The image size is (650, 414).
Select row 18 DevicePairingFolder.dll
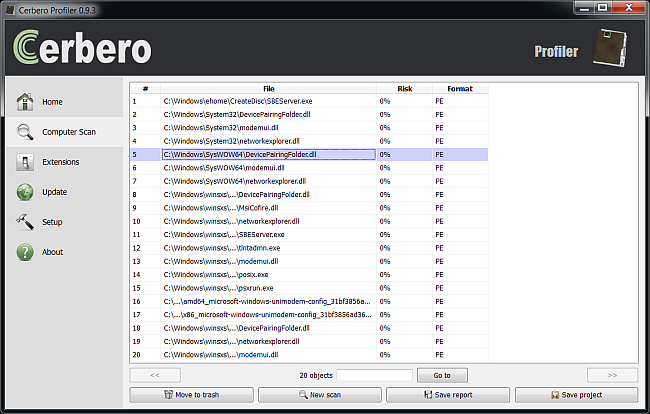309,328
